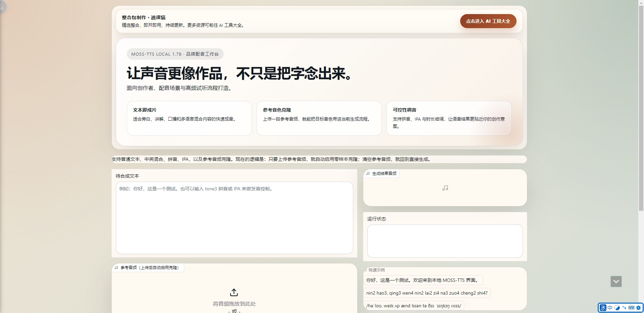Click the list icon beside 快速示例
Viewport: 644px width, 313px height.
tap(366, 270)
